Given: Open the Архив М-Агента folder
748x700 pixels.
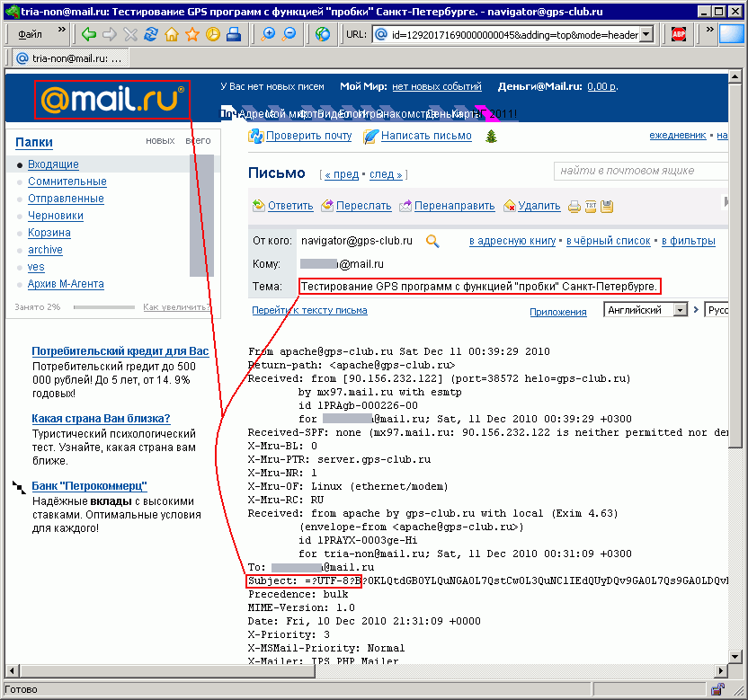Looking at the screenshot, I should pos(66,284).
